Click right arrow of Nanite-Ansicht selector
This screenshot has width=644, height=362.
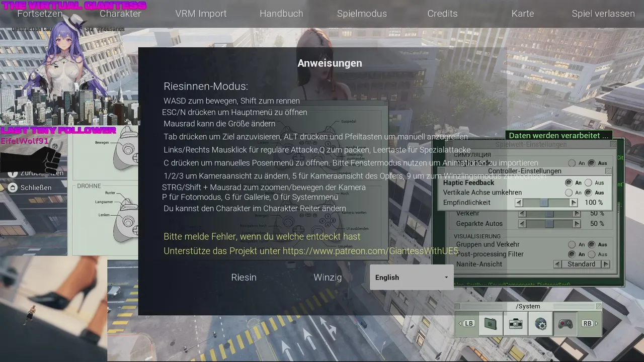click(606, 264)
